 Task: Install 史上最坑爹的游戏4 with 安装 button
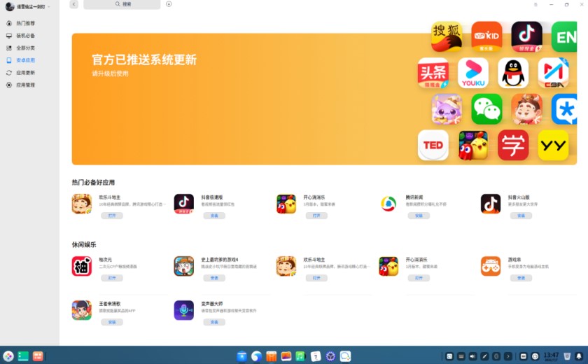point(214,278)
